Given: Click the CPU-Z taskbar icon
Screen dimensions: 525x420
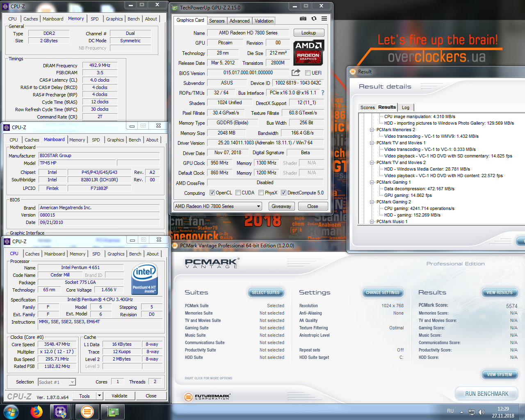Looking at the screenshot, I should 60,412.
